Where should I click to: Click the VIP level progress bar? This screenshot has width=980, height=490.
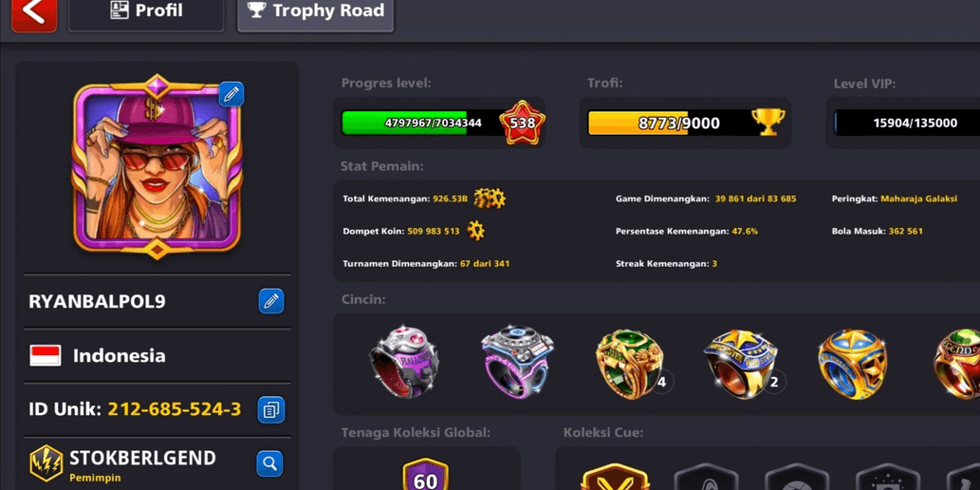(907, 122)
